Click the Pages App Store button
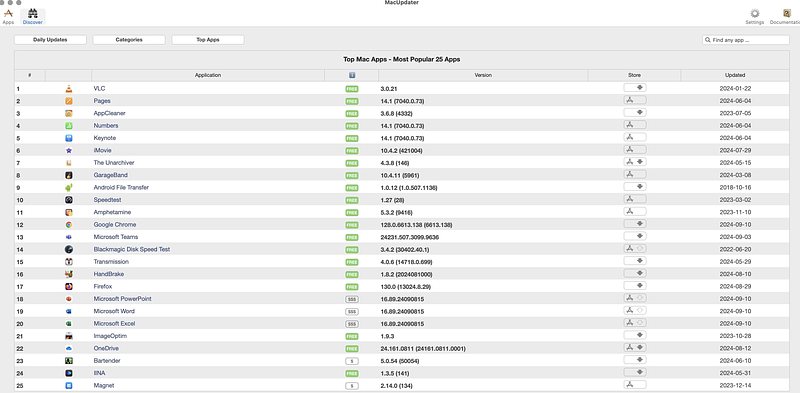This screenshot has width=800, height=393. [x=635, y=100]
